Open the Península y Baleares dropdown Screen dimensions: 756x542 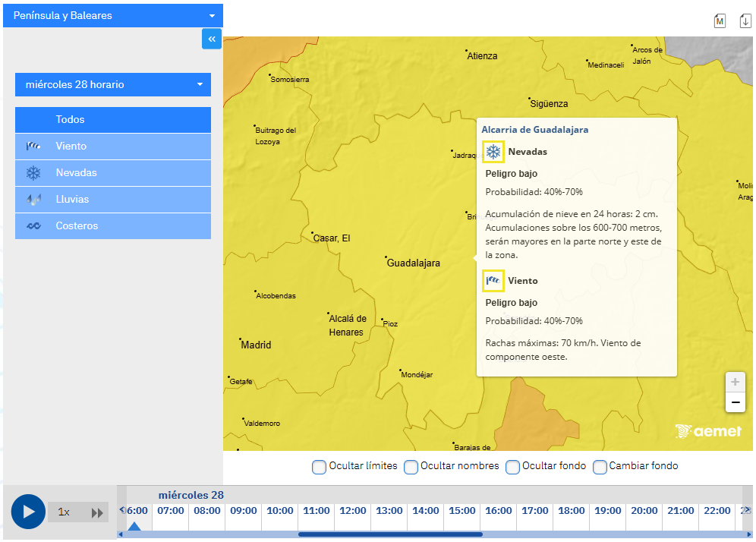click(113, 15)
